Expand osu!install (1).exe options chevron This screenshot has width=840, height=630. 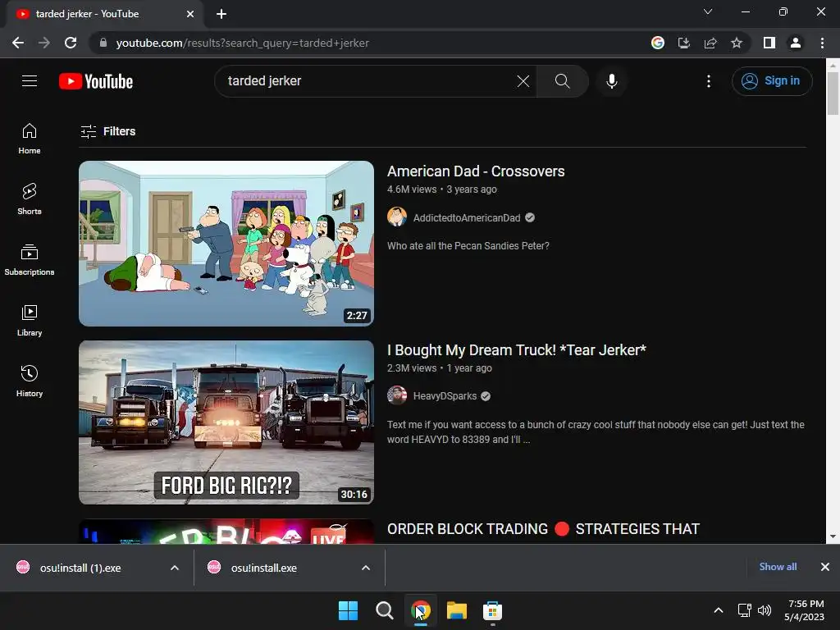[x=175, y=568]
